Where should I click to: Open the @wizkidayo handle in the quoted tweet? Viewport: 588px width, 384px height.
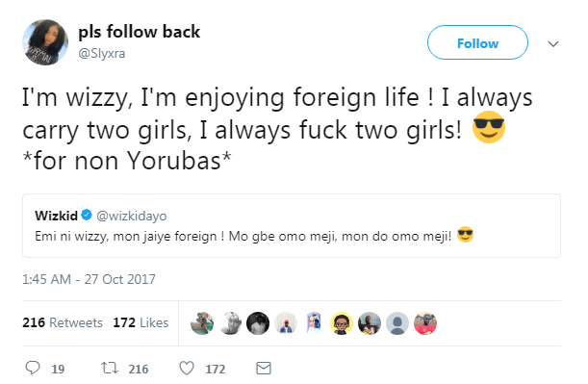pyautogui.click(x=132, y=216)
